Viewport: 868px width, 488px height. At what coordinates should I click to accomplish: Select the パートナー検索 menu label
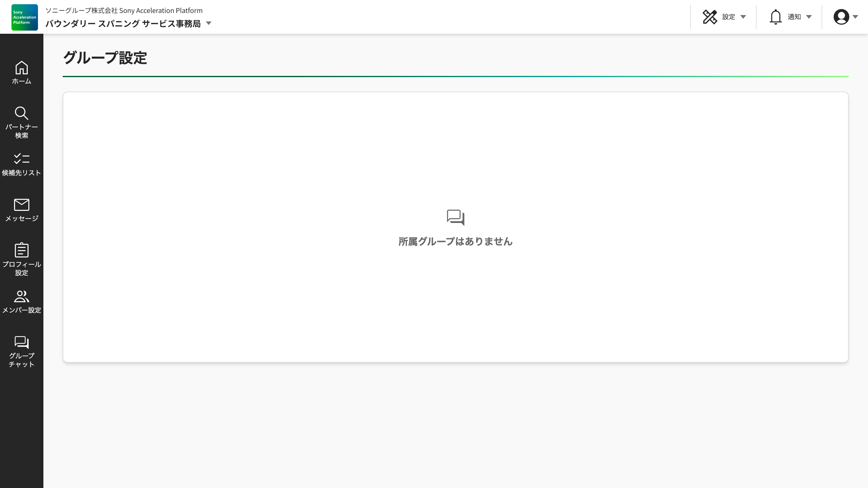click(x=22, y=131)
